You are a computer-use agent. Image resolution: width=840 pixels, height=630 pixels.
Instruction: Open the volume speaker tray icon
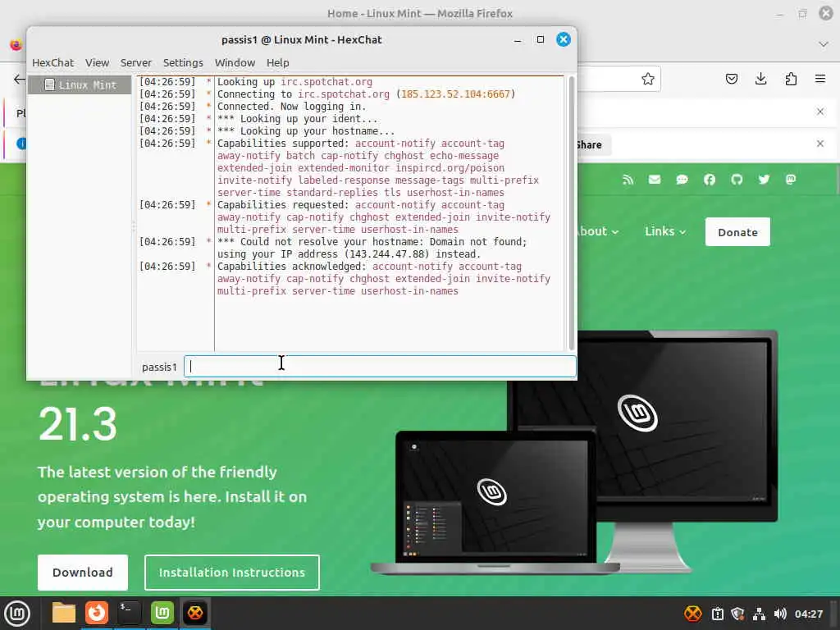pyautogui.click(x=780, y=614)
